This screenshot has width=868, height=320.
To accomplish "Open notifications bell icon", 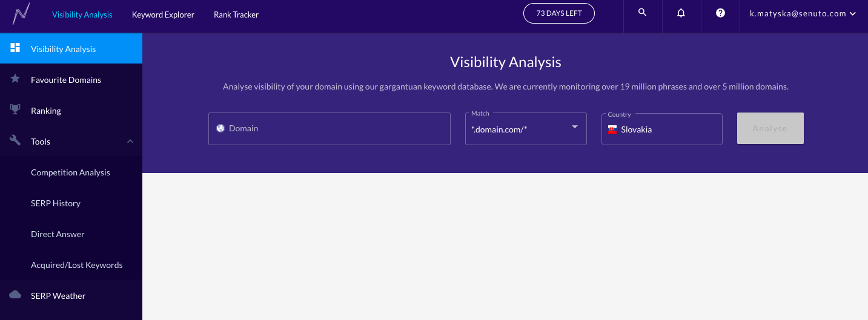I will point(681,13).
